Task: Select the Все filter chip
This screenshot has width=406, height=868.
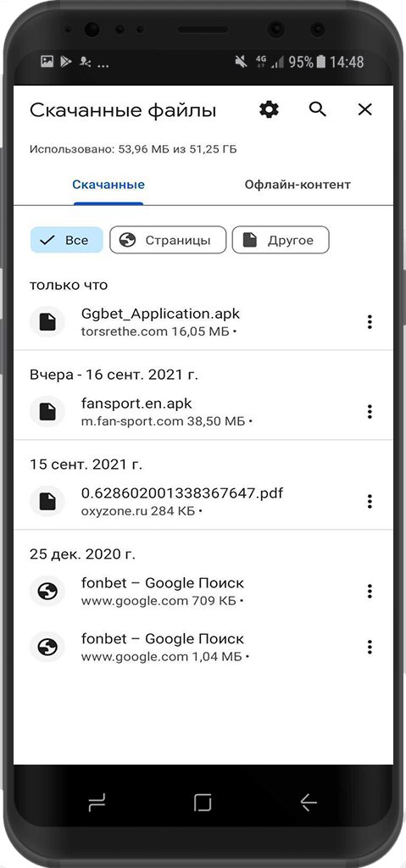Action: pyautogui.click(x=66, y=240)
